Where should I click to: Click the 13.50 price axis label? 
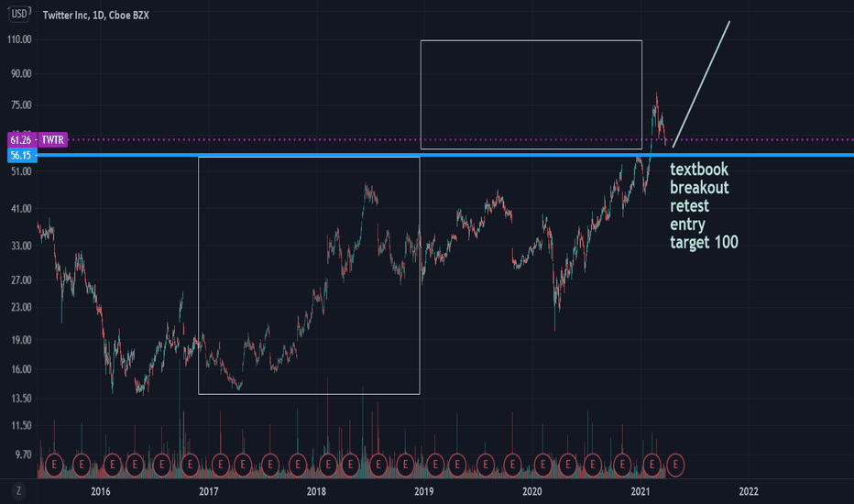21,399
